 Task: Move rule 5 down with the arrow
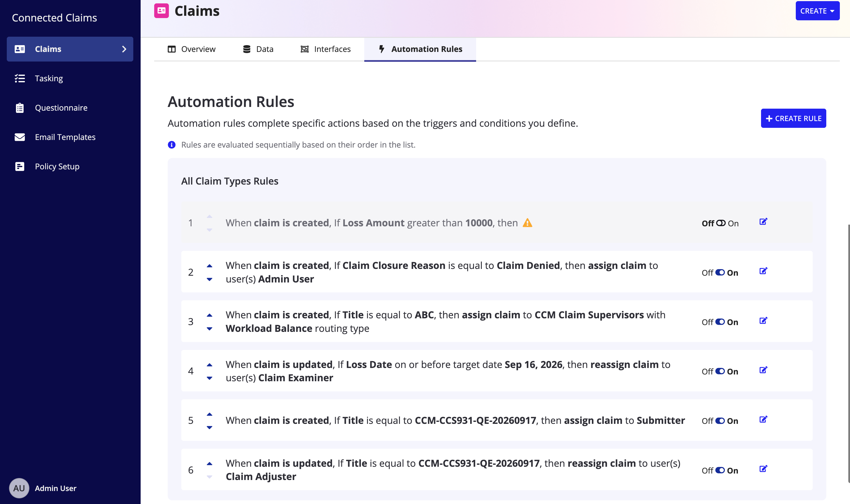click(x=209, y=428)
